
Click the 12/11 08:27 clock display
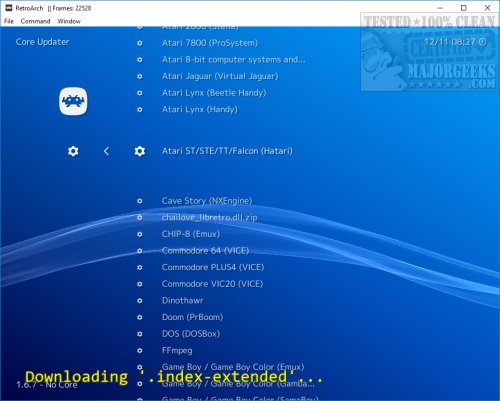point(450,42)
